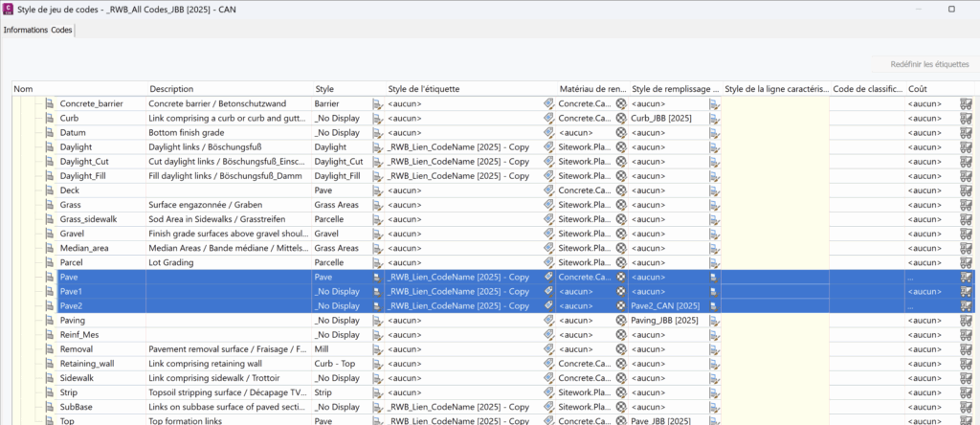This screenshot has width=980, height=425.
Task: Click the application icon in title bar
Action: (9, 9)
